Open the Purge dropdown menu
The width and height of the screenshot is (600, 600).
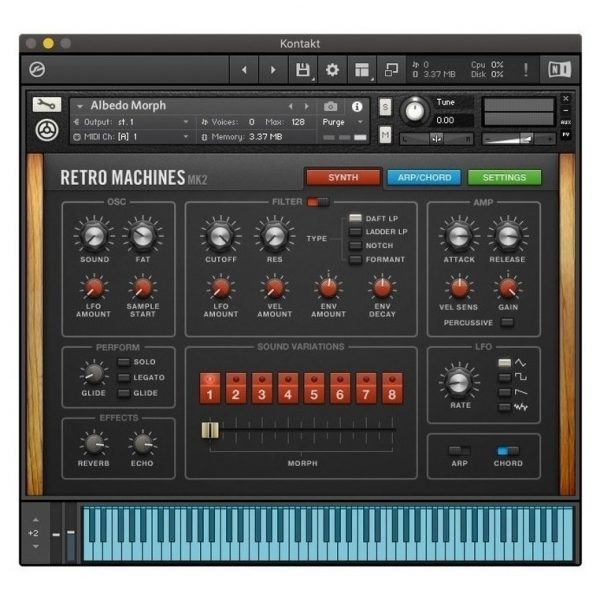[x=343, y=122]
